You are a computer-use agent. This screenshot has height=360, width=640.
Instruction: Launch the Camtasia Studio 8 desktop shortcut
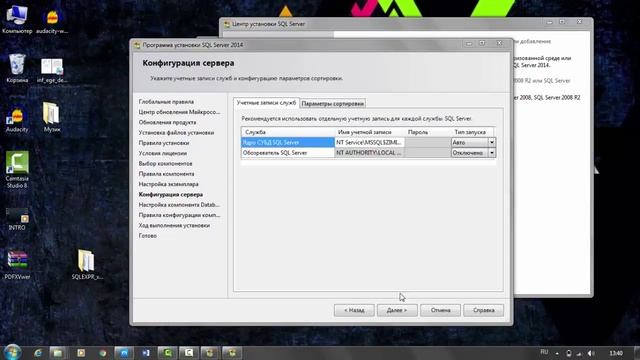[x=17, y=169]
